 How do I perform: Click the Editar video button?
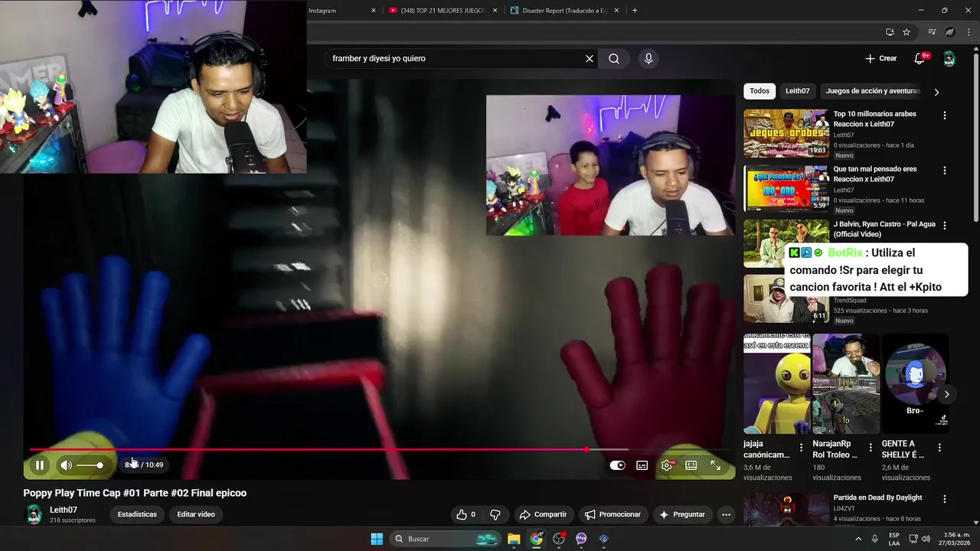pos(196,514)
